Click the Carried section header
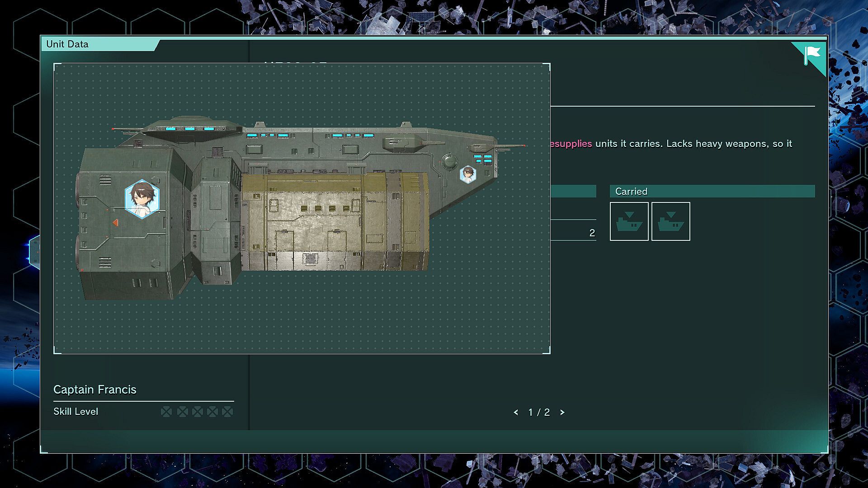This screenshot has width=868, height=488. [x=712, y=191]
